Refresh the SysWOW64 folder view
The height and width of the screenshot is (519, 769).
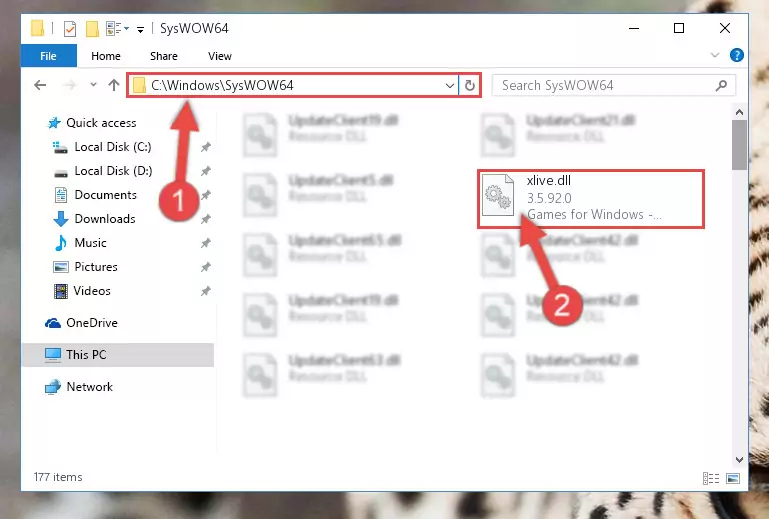click(470, 85)
